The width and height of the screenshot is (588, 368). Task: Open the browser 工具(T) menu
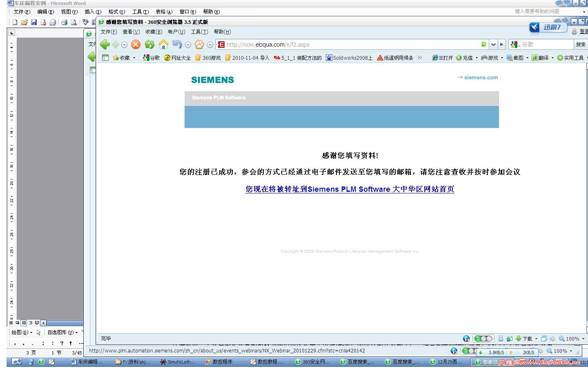pos(199,32)
